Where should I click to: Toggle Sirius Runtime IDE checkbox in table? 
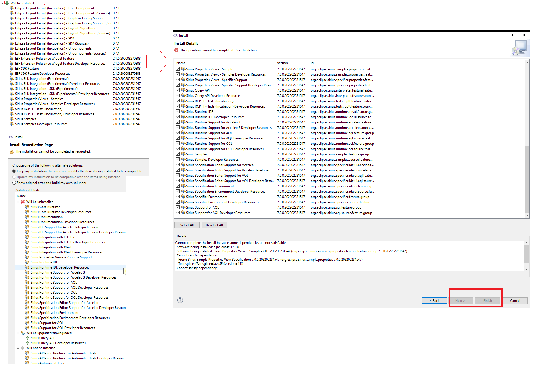[178, 111]
